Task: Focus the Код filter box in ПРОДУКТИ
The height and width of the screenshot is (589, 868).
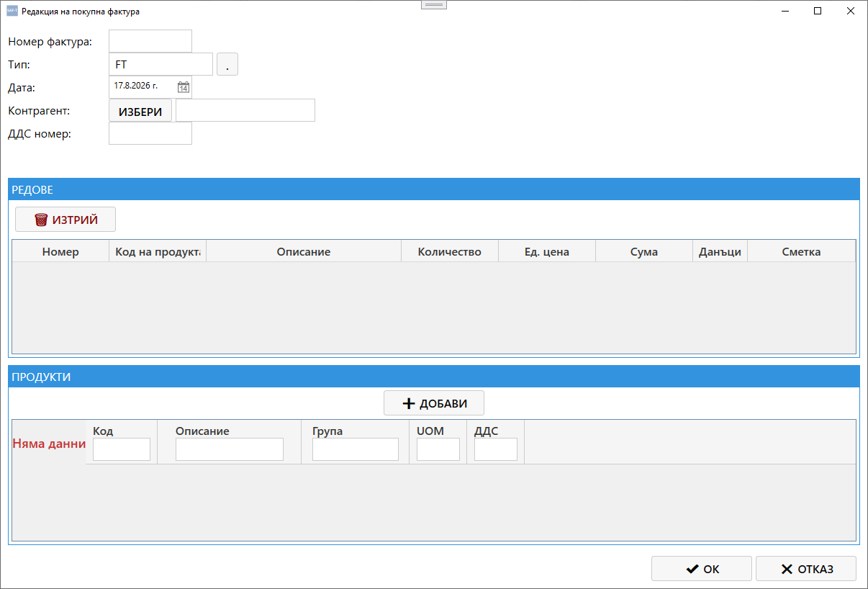Action: click(x=122, y=449)
